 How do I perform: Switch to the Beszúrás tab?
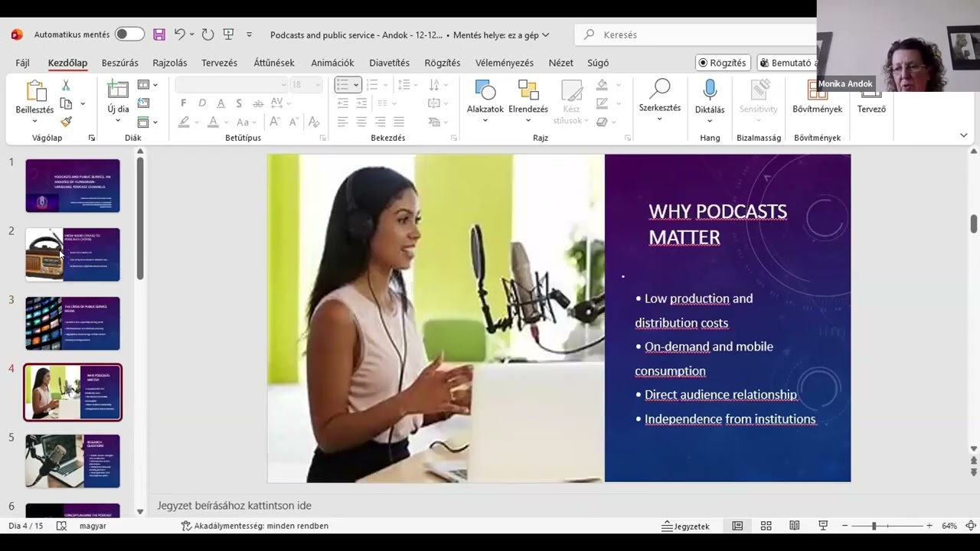120,63
